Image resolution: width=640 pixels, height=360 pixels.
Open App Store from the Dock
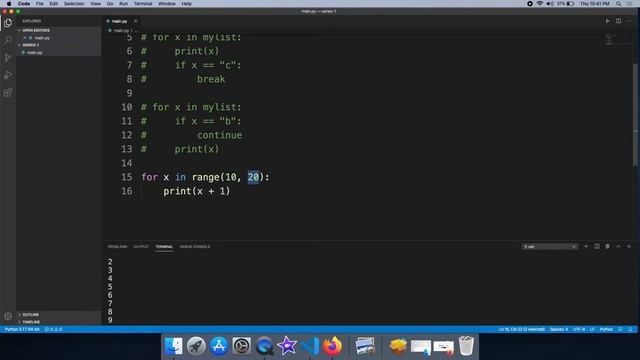(x=219, y=346)
